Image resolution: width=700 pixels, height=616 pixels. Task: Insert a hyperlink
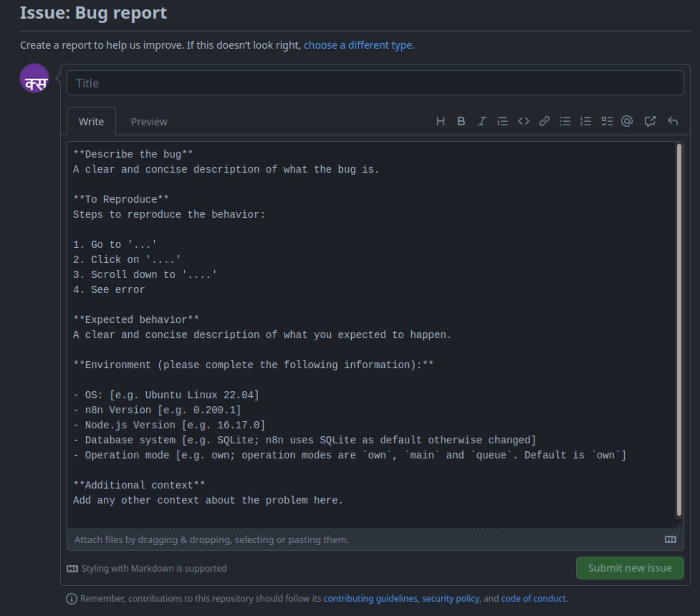tap(545, 121)
